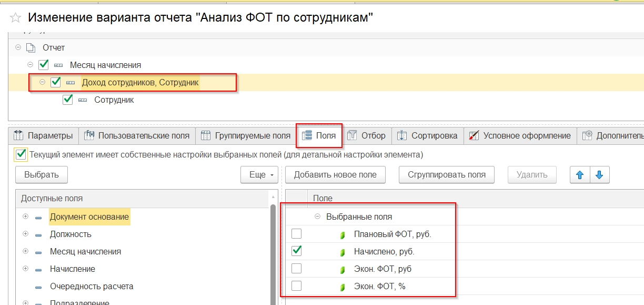Image resolution: width=644 pixels, height=305 pixels.
Task: Click the Отчет document icon
Action: point(31,47)
